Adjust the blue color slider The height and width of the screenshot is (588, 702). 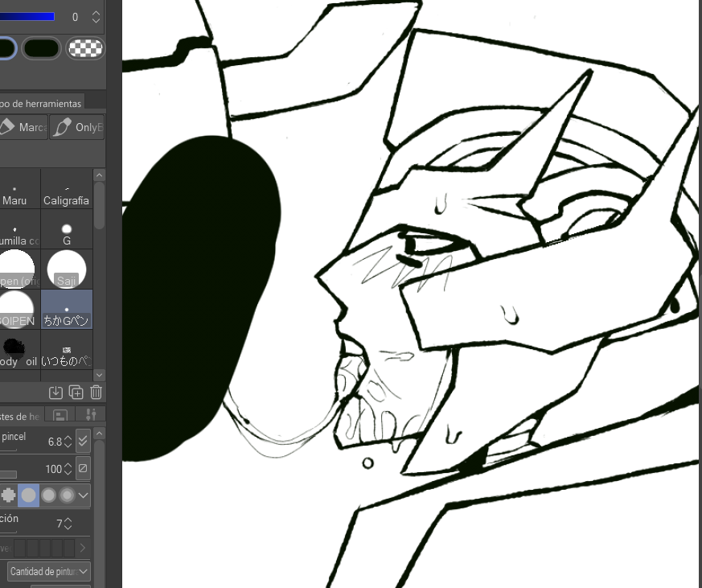[x=27, y=17]
